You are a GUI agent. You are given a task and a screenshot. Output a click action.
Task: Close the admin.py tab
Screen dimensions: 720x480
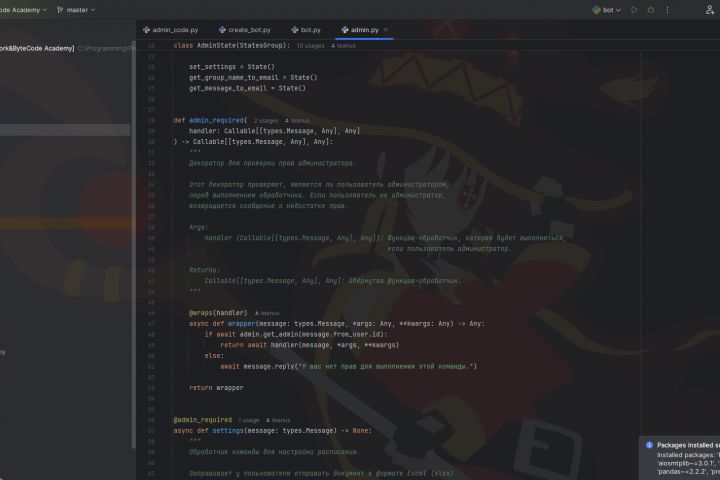(386, 30)
